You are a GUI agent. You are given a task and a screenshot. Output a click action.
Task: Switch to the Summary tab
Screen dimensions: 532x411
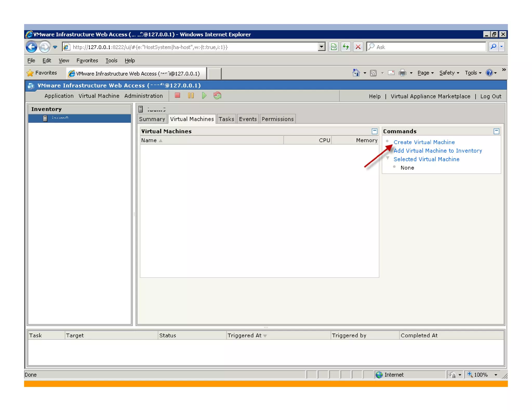coord(152,119)
